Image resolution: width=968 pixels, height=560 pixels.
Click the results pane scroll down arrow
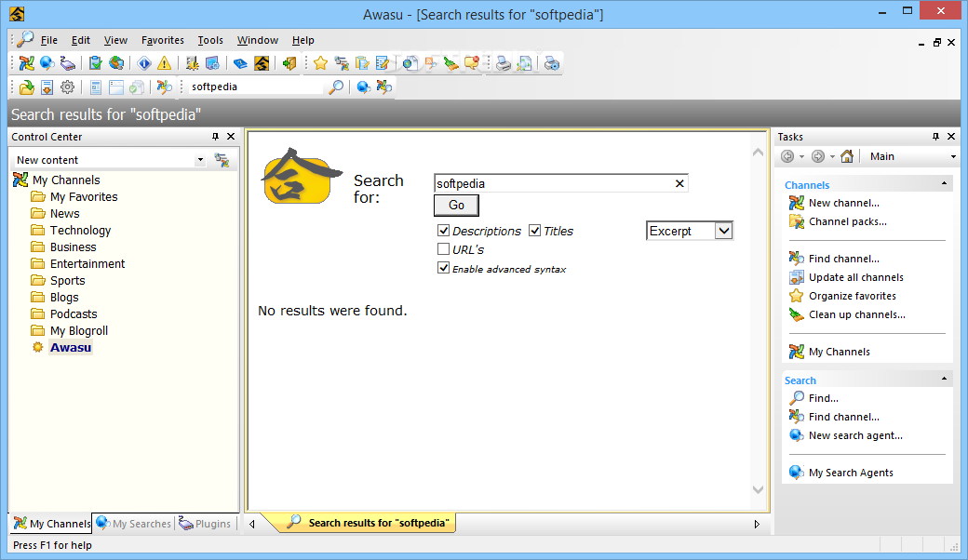[758, 489]
